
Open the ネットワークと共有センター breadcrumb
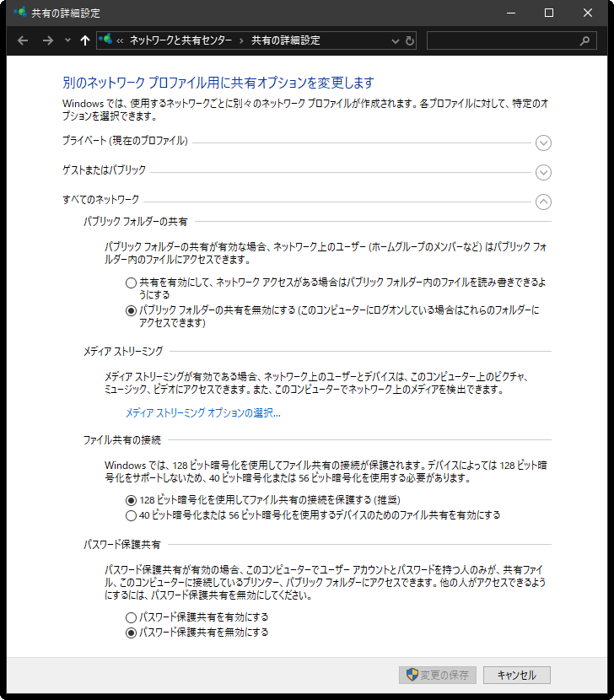click(x=180, y=40)
